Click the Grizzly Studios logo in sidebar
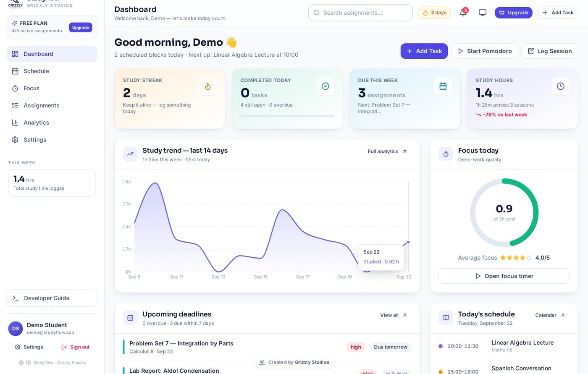 coord(16,4)
